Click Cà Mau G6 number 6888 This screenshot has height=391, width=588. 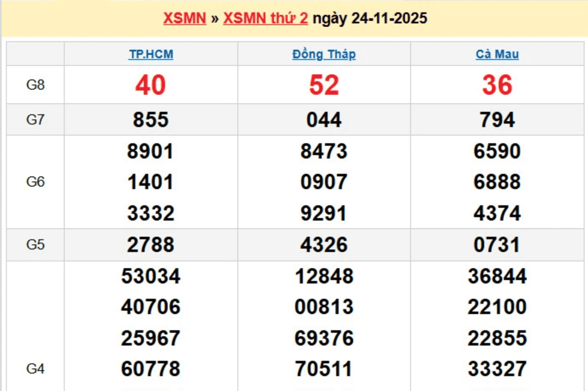497,182
